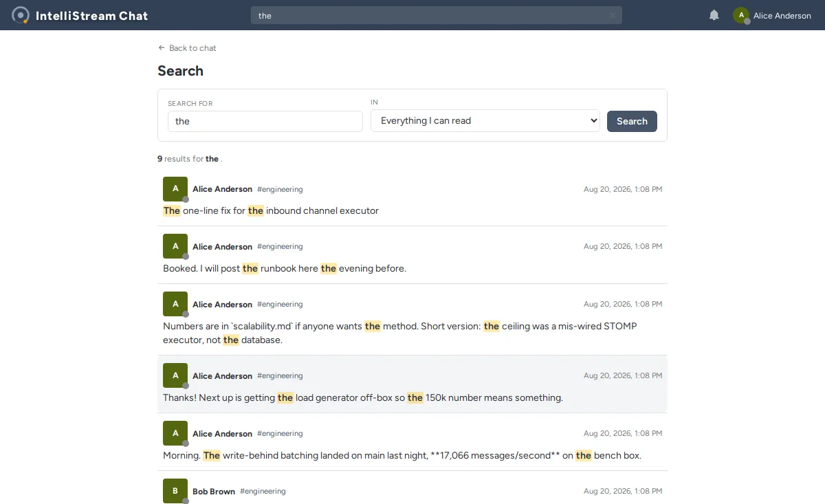Click the avatar on 'Numbers are in' result
825x504 pixels.
[x=175, y=304]
